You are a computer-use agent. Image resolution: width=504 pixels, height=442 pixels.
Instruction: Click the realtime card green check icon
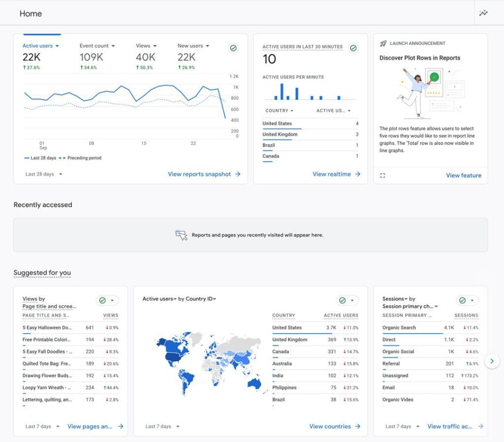point(353,48)
